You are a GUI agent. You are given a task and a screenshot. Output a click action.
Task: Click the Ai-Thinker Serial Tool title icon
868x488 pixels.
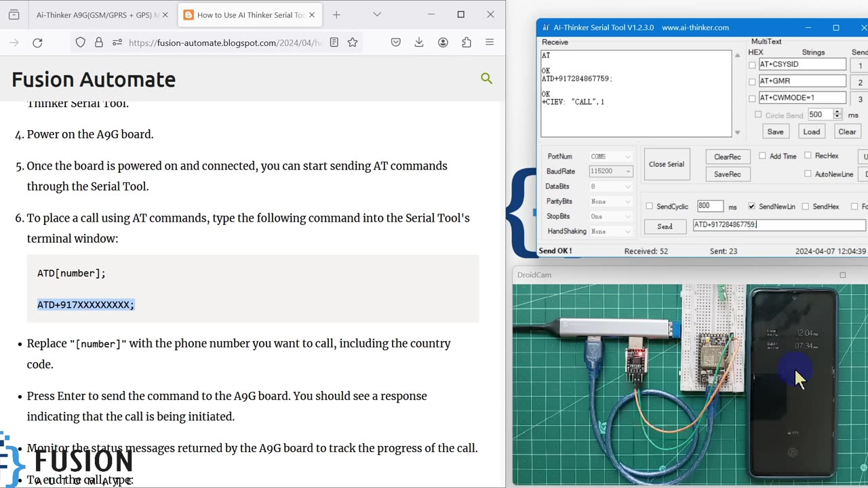(x=546, y=28)
